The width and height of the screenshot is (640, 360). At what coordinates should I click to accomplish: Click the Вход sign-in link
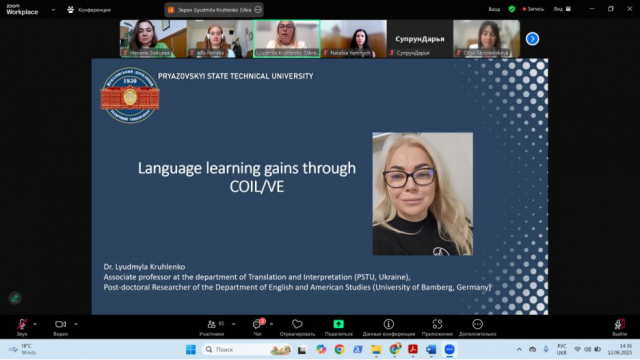click(494, 9)
